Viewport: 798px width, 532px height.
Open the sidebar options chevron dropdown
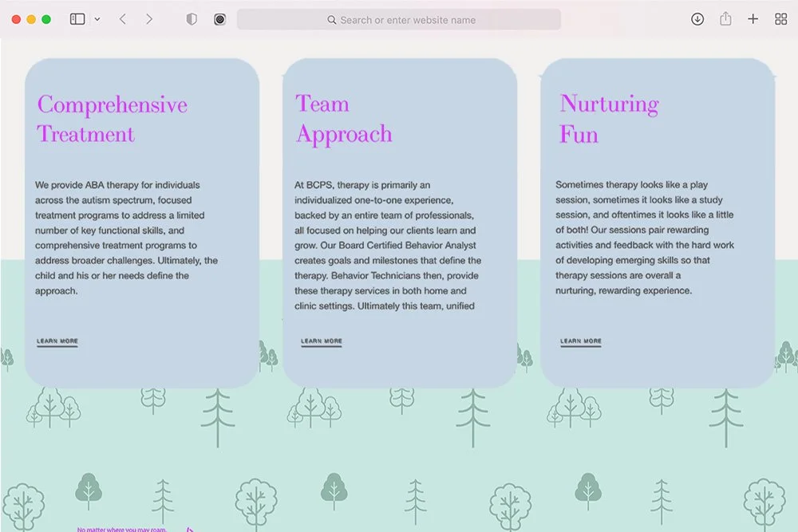point(97,18)
